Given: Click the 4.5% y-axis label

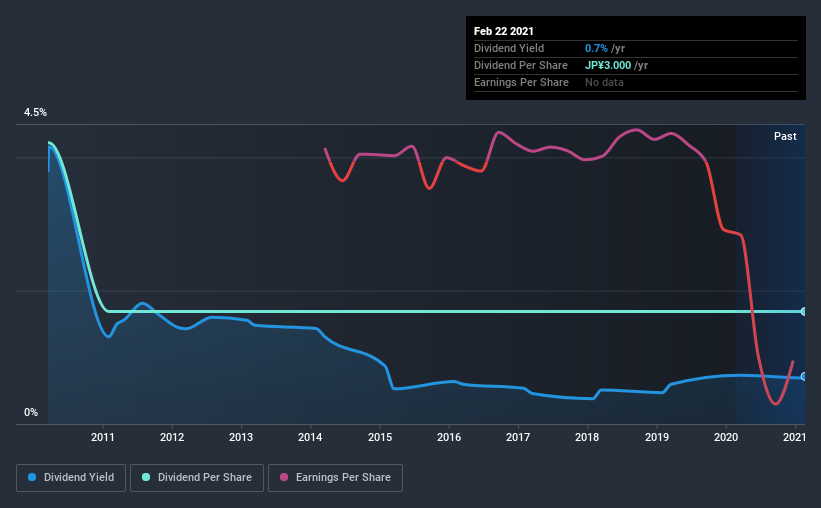Looking at the screenshot, I should click(36, 113).
